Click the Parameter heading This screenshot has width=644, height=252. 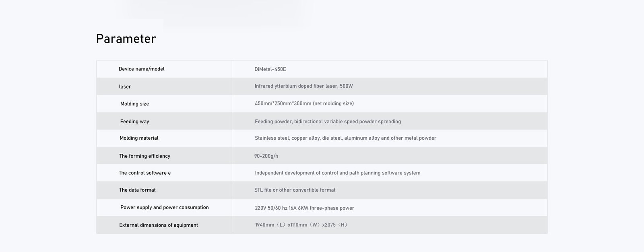[x=126, y=39]
